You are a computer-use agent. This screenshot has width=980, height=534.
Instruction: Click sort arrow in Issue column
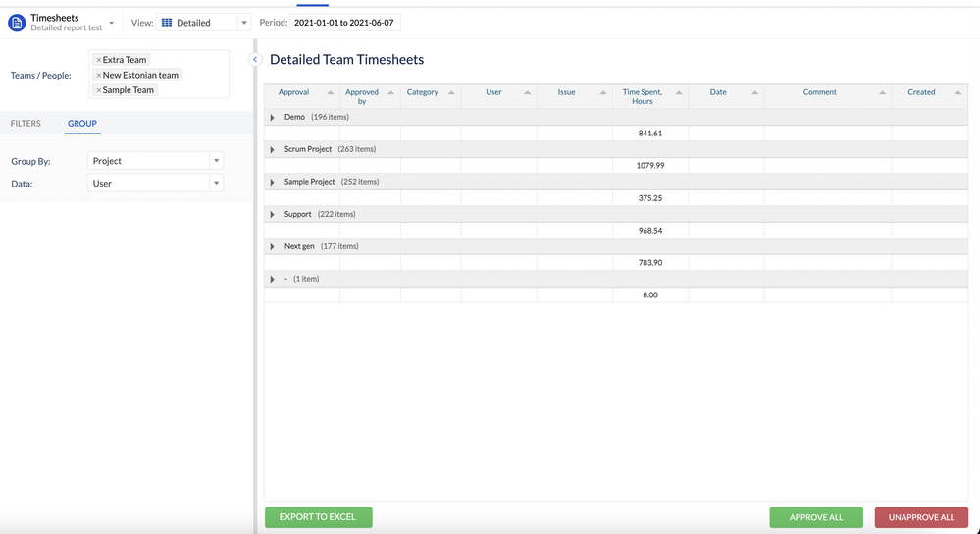point(603,92)
